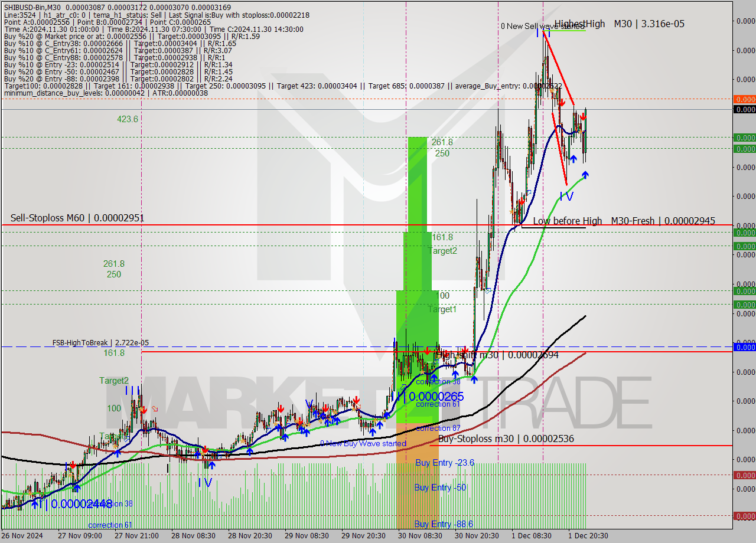The image size is (756, 543).
Task: Select the 28 Nov 08:30 time label
Action: point(193,536)
